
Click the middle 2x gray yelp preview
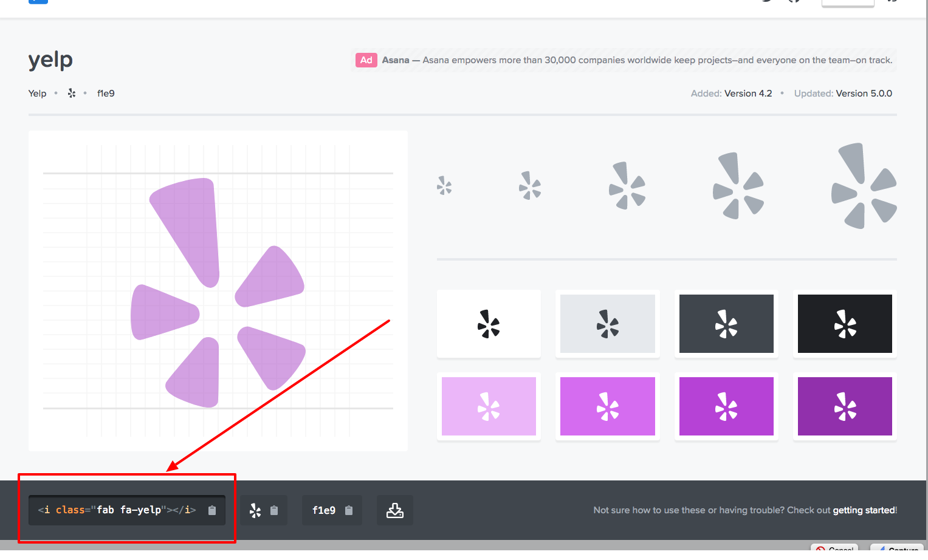[626, 186]
